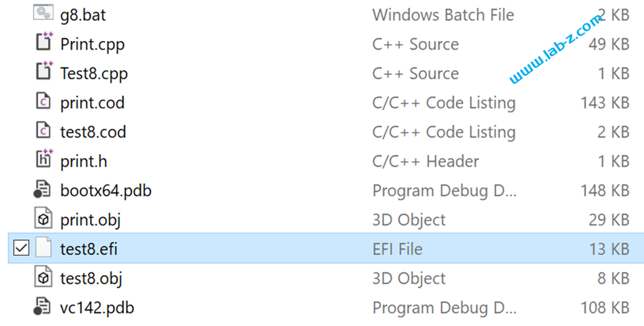Image resolution: width=644 pixels, height=326 pixels.
Task: Select the print.h header file icon
Action: [x=44, y=159]
